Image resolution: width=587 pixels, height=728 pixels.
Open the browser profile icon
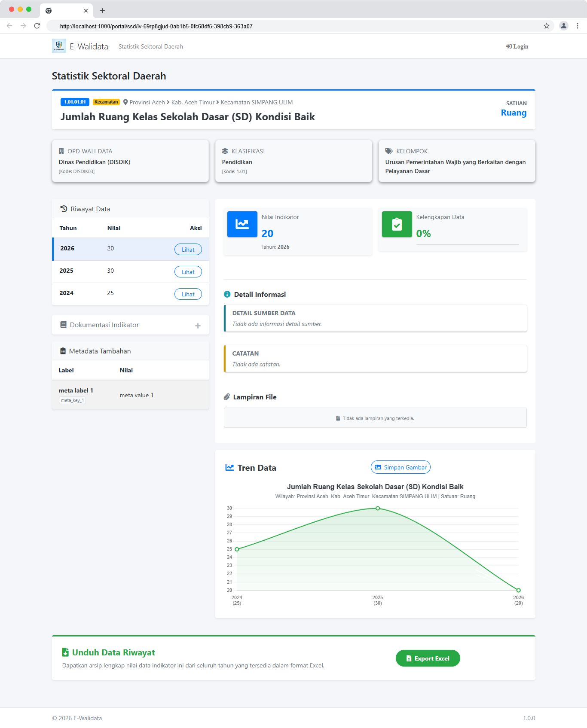(563, 26)
